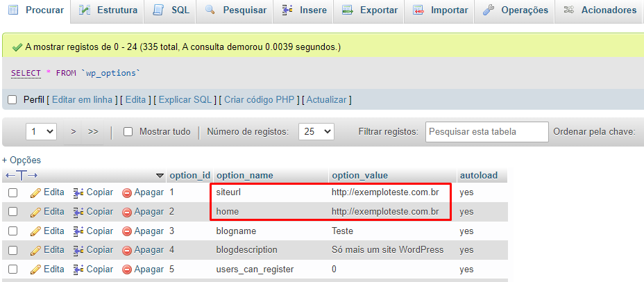
Task: Edit the home row pencil icon
Action: 35,212
